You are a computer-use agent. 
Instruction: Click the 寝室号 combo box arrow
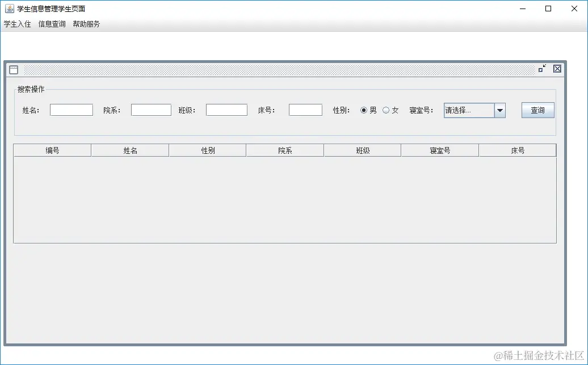tap(499, 110)
